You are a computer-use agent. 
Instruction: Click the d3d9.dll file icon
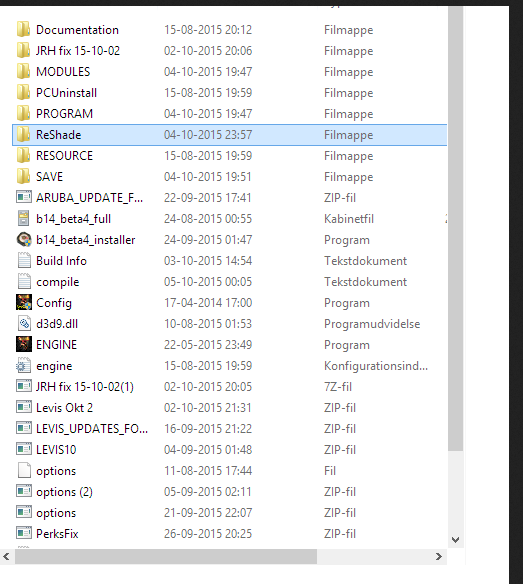(x=24, y=324)
